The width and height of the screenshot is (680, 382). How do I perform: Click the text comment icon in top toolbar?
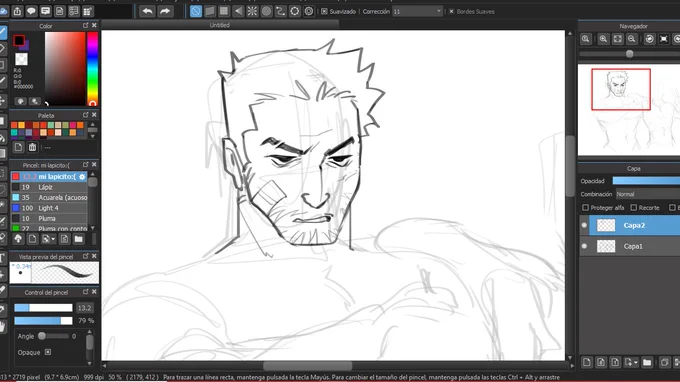tap(46, 11)
